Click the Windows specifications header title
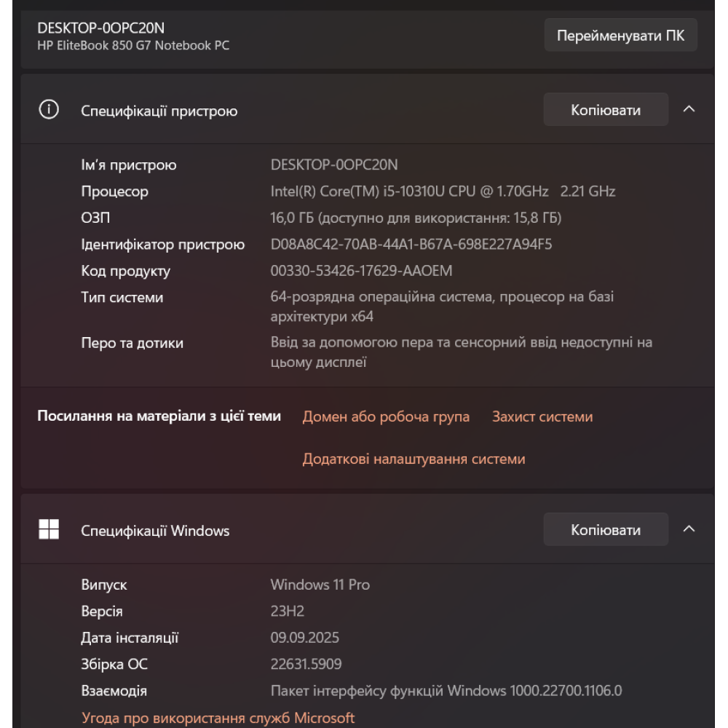The height and width of the screenshot is (728, 728). [155, 531]
